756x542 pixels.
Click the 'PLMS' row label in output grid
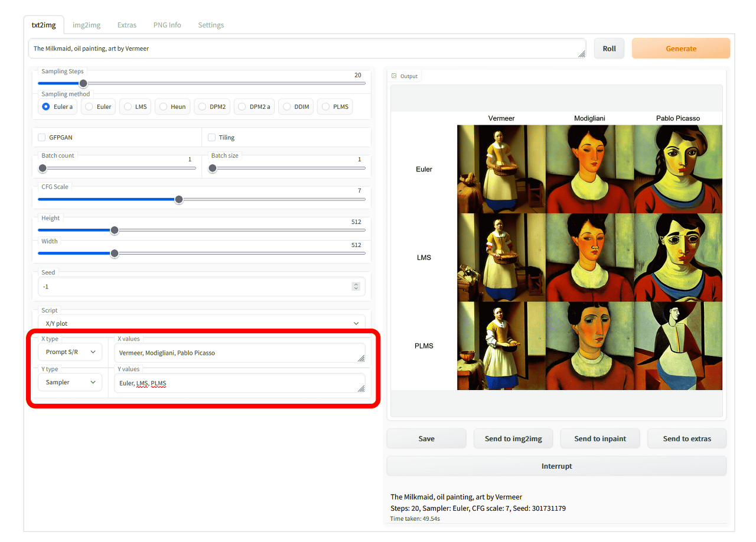coord(424,346)
